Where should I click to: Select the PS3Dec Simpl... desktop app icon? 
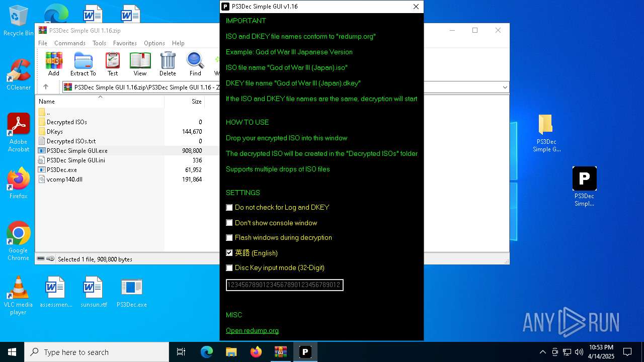pyautogui.click(x=584, y=187)
